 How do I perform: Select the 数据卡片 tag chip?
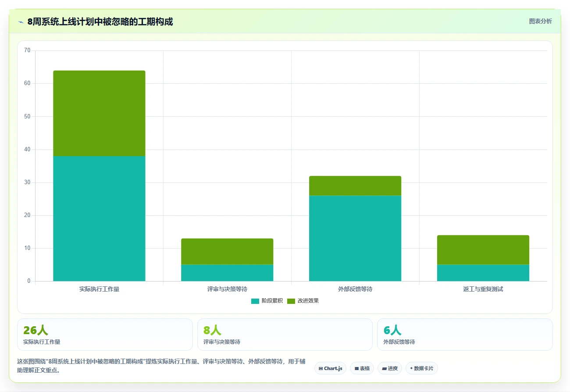tap(421, 368)
